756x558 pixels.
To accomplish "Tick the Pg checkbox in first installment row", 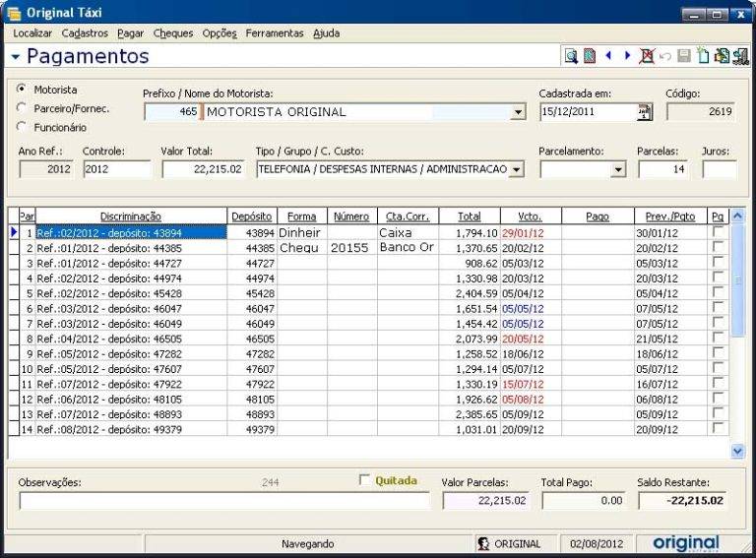I will (x=718, y=232).
